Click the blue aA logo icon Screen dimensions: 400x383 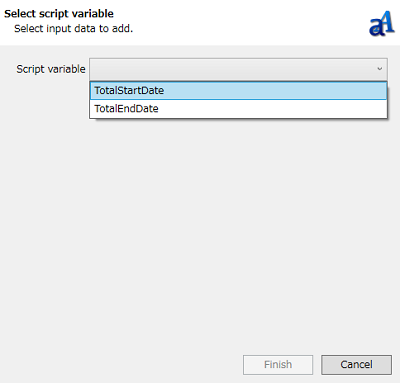point(382,24)
